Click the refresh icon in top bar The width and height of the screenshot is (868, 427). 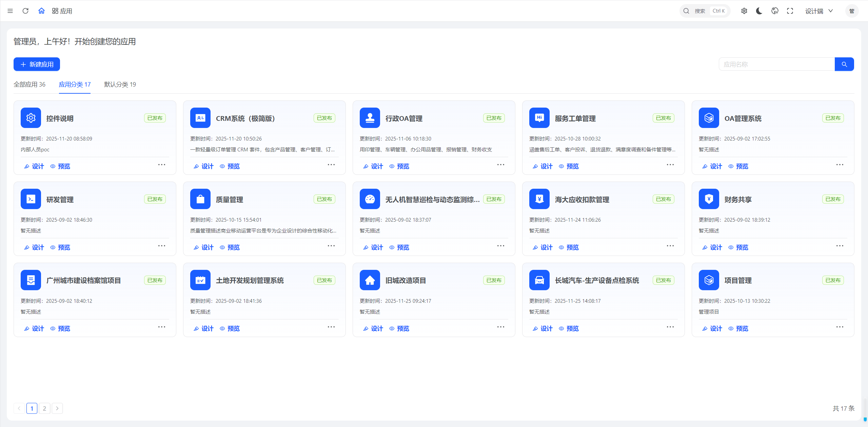(25, 11)
